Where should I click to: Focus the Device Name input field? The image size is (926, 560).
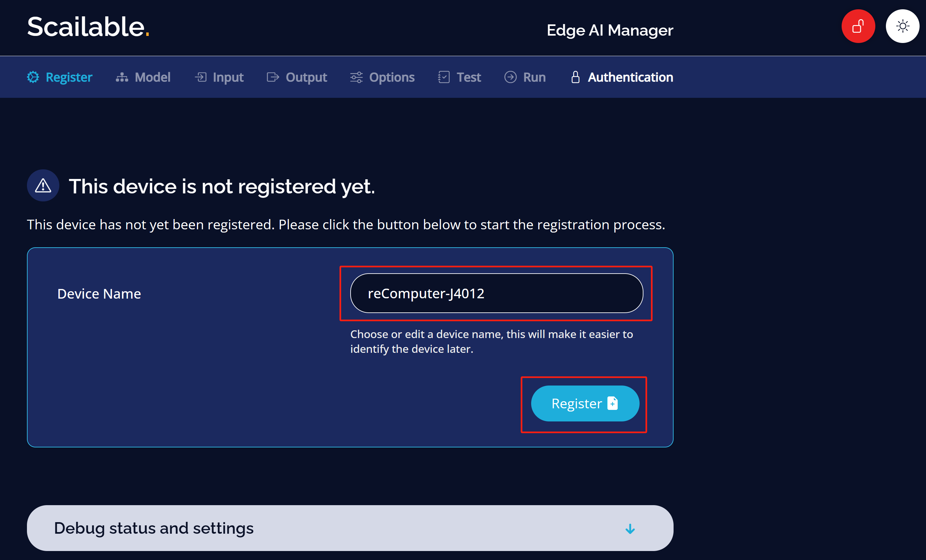[497, 293]
